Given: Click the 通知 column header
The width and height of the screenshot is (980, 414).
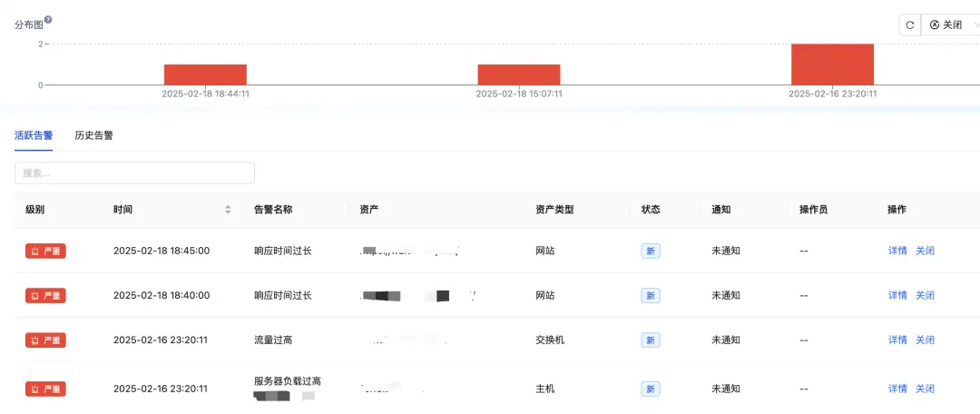Looking at the screenshot, I should pos(720,210).
